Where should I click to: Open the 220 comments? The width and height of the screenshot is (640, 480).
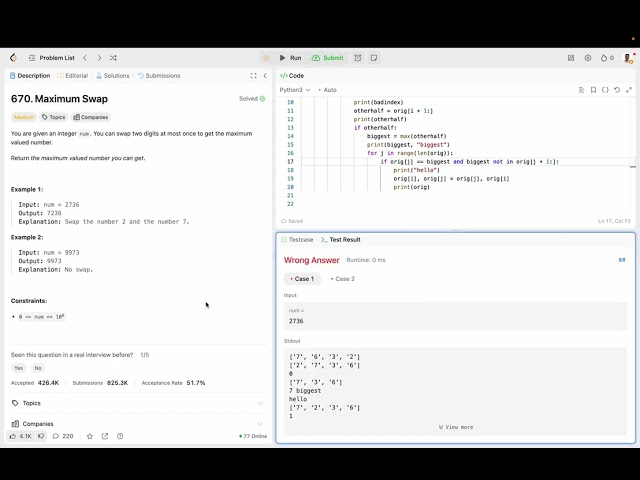[63, 436]
